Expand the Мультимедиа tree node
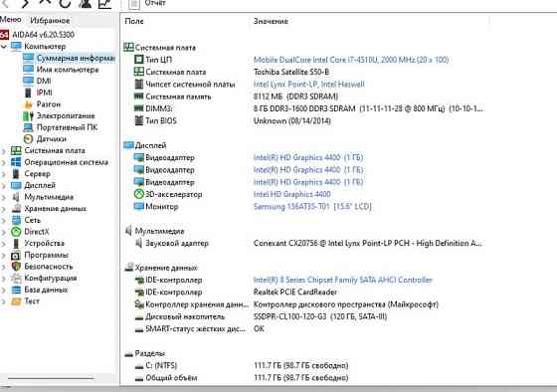This screenshot has width=557, height=392. pyautogui.click(x=4, y=197)
